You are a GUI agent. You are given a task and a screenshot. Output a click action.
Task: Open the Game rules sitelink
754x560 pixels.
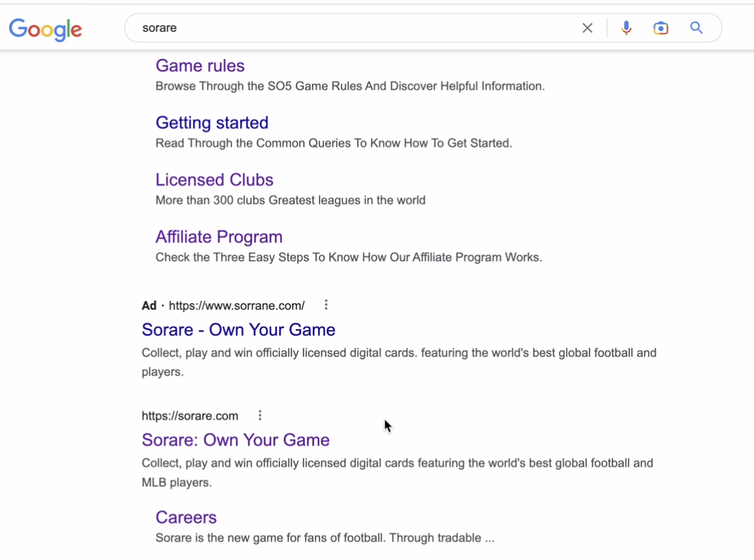(x=200, y=66)
